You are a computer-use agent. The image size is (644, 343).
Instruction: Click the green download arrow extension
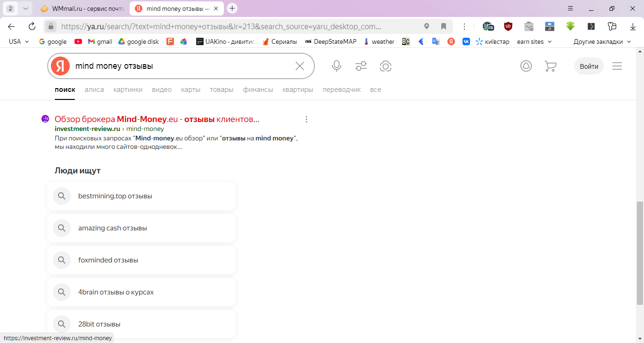(570, 26)
